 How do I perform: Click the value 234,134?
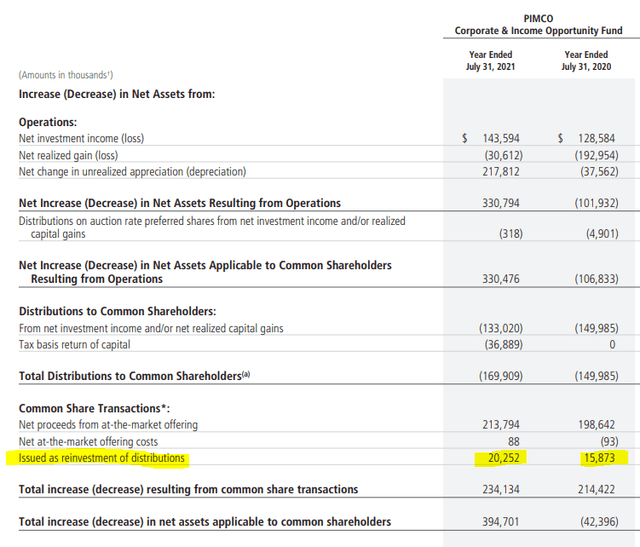click(x=501, y=489)
